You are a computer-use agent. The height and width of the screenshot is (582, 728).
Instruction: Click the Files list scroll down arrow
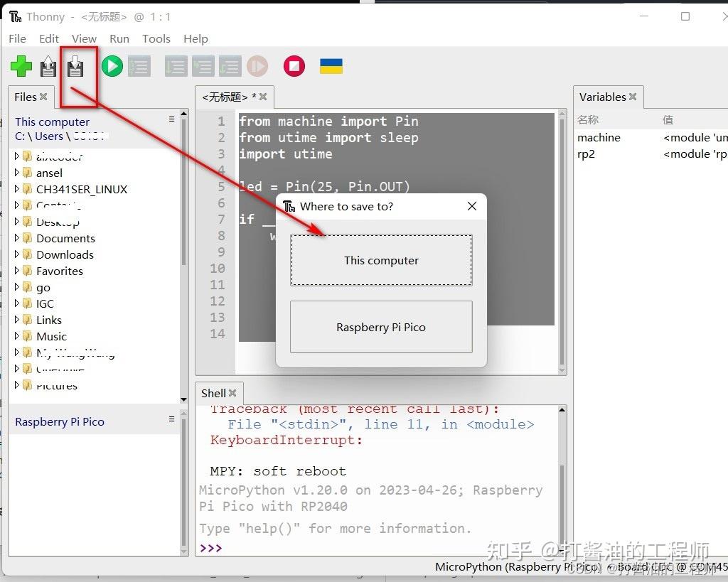(x=184, y=399)
